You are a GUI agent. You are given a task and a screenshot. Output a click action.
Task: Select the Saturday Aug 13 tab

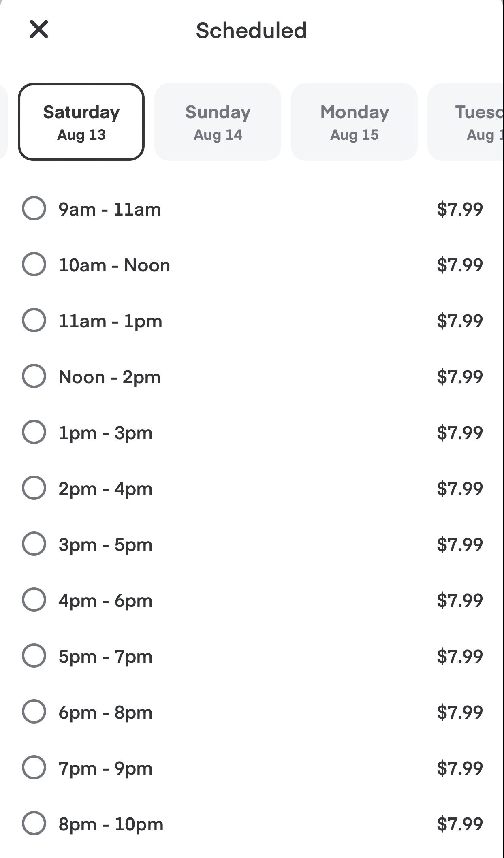point(81,122)
